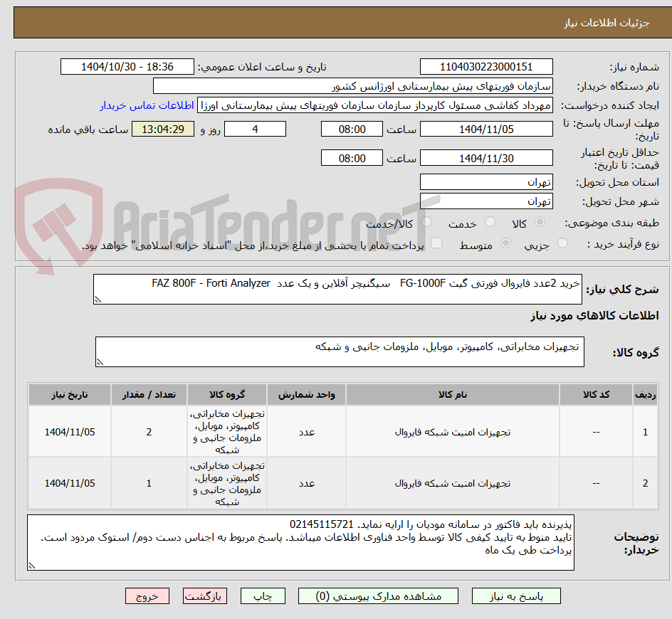
Task: Click unit عدد in row 1
Action: coord(307,432)
